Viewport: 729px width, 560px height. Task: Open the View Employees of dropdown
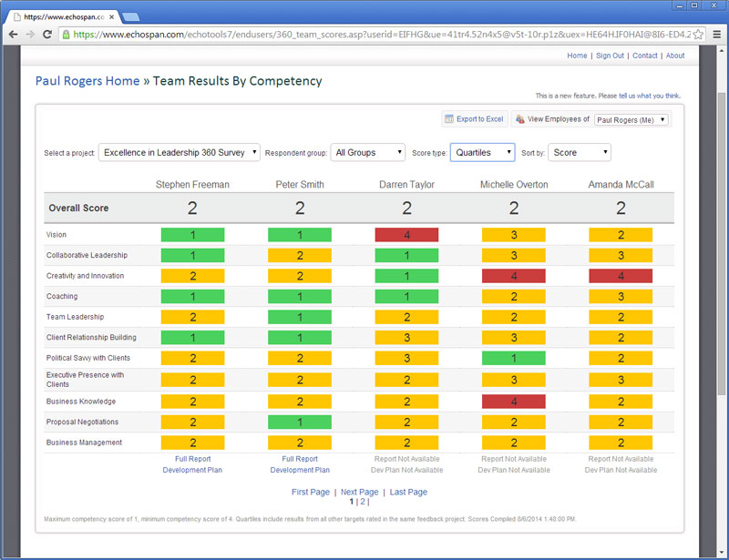(x=631, y=119)
